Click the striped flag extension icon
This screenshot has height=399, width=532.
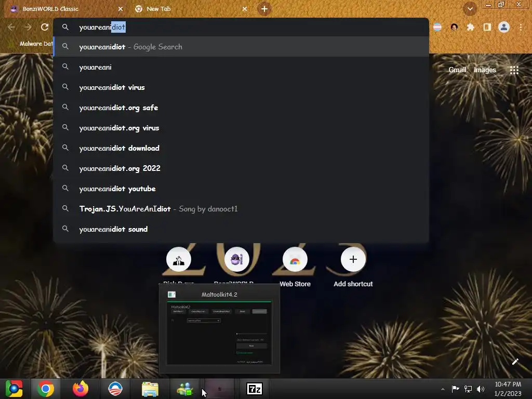tap(437, 27)
